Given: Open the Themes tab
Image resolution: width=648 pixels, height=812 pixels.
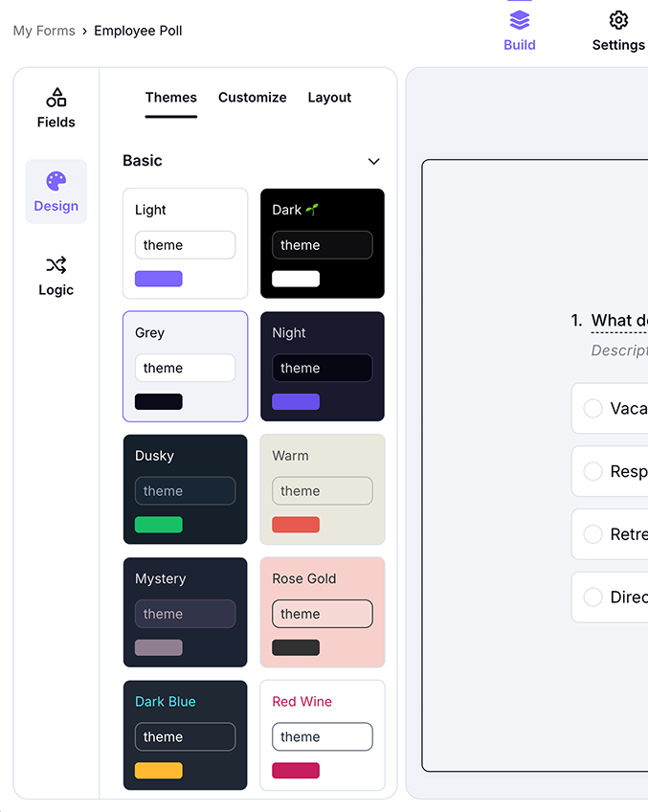Looking at the screenshot, I should [x=171, y=98].
